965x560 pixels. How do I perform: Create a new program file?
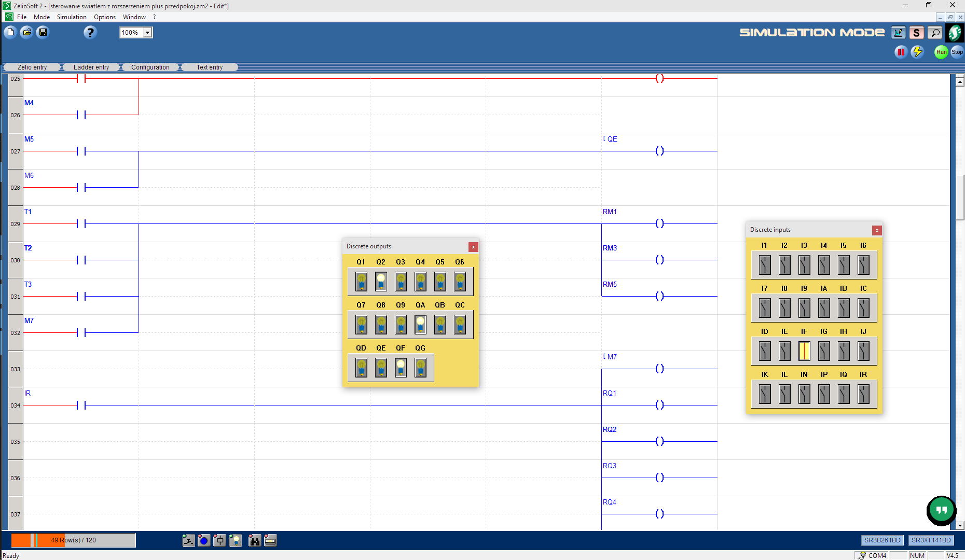[10, 32]
